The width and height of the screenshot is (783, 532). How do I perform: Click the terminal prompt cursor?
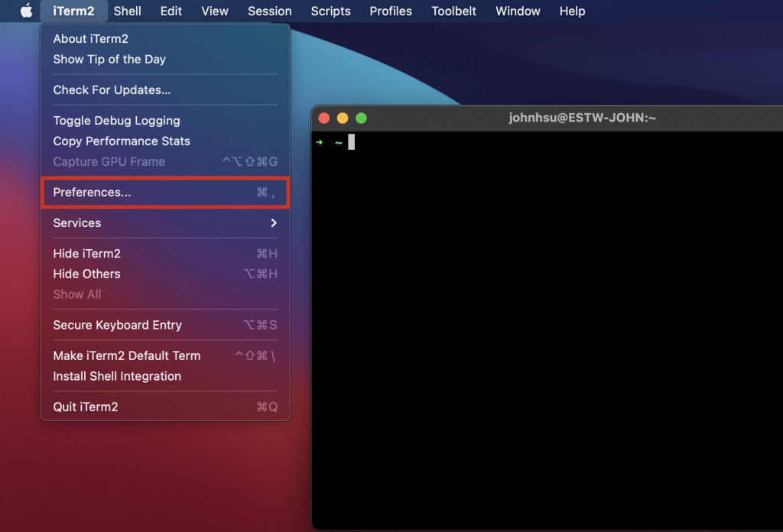(x=352, y=141)
